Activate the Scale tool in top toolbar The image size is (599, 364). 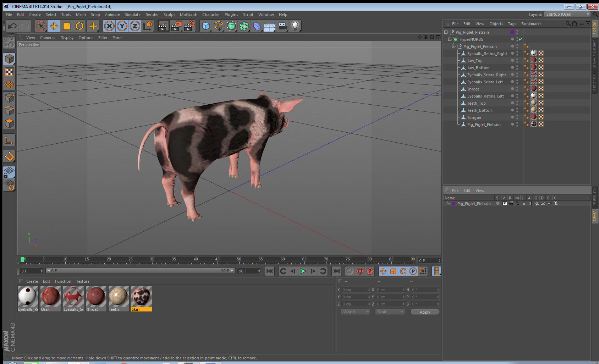click(67, 26)
